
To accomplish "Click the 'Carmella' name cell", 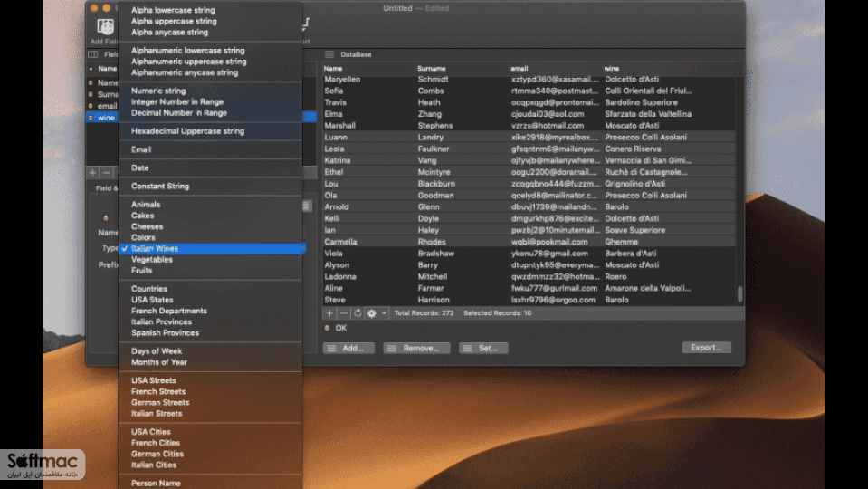I will (340, 242).
